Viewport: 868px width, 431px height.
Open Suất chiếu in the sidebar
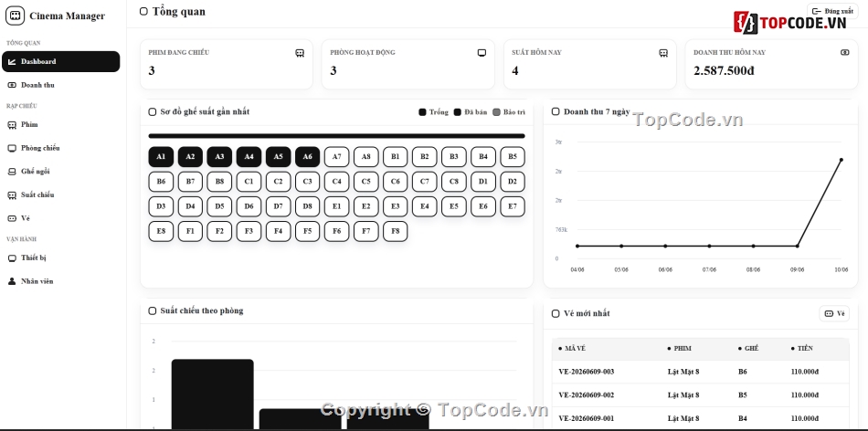point(61,194)
